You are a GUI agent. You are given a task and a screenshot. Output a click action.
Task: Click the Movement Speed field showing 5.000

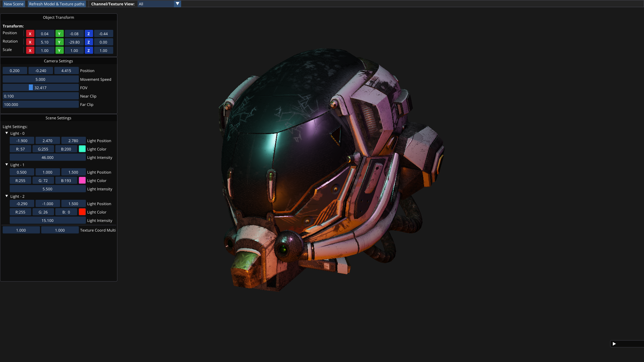41,79
